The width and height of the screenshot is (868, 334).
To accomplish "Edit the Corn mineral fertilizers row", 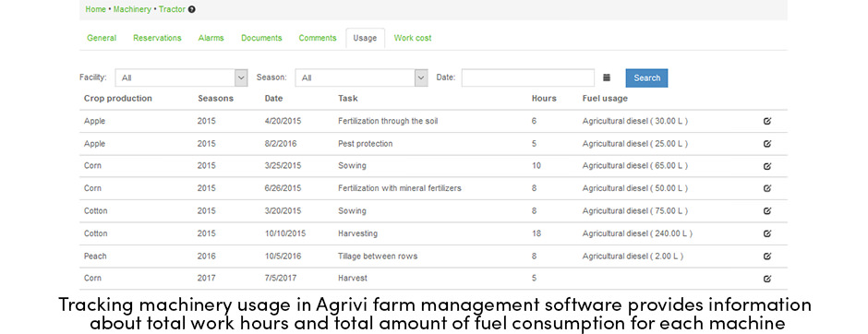I will (767, 188).
